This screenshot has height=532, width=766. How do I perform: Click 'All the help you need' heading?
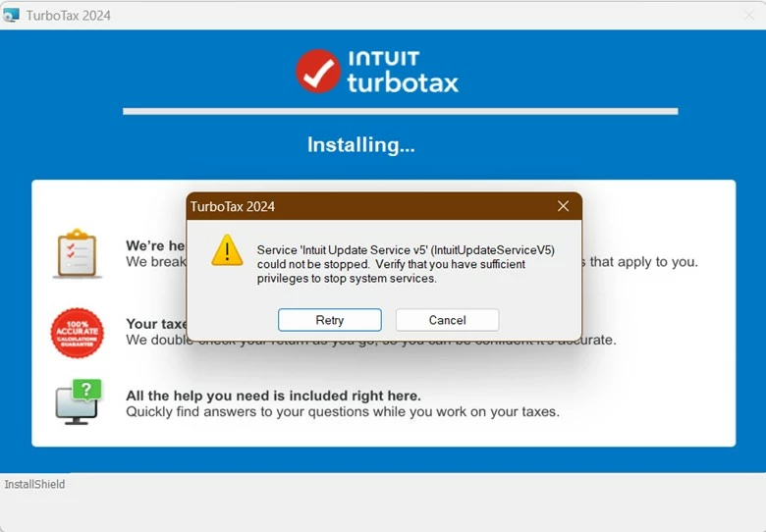pos(274,396)
